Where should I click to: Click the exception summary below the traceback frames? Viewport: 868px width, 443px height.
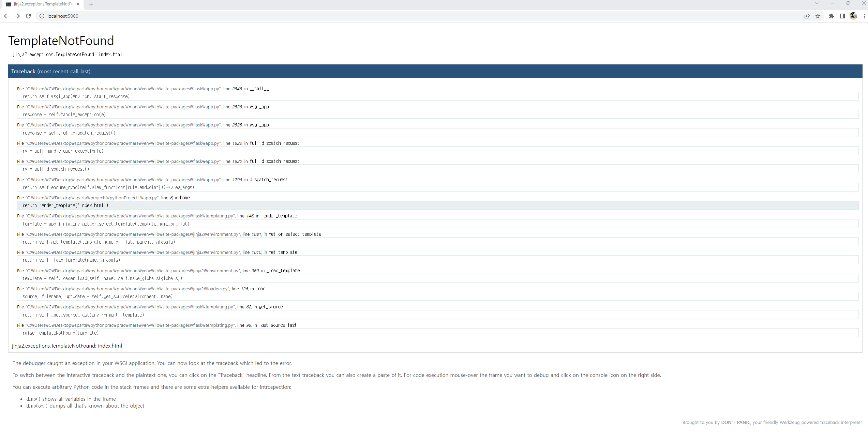point(67,346)
